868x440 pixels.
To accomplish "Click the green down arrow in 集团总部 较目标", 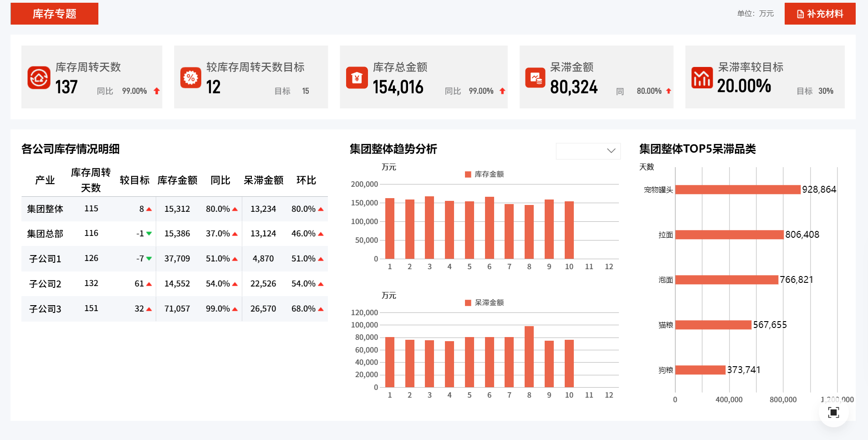I will [x=149, y=234].
